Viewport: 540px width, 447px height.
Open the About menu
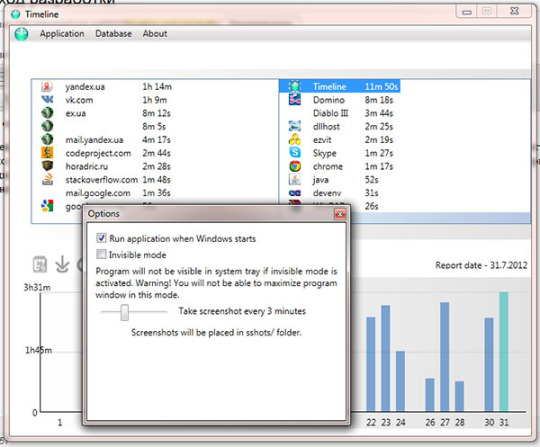[155, 34]
